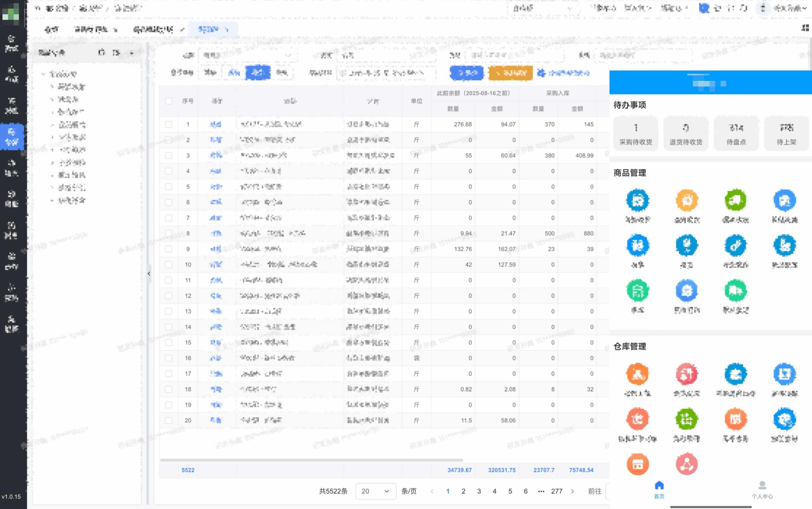Click the 前往 page jump input box

pyautogui.click(x=607, y=491)
